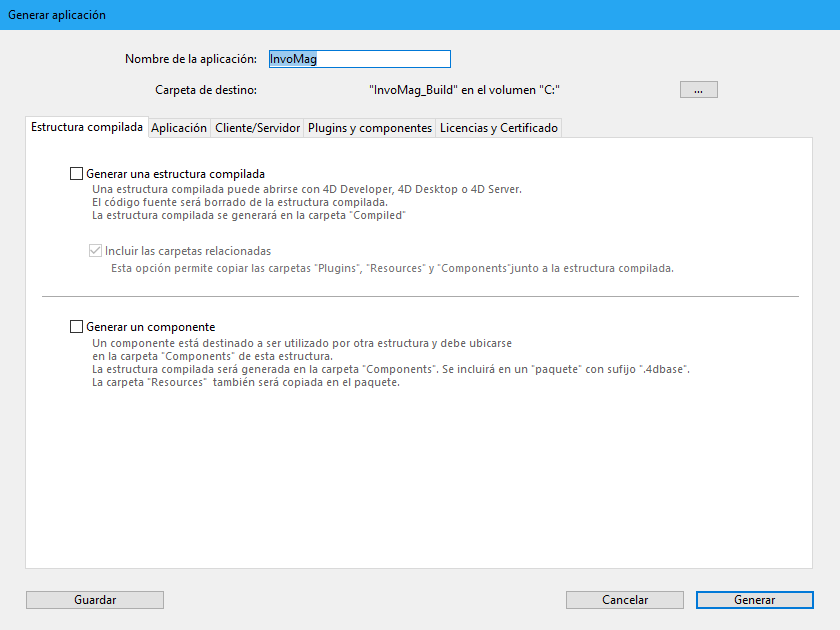This screenshot has width=840, height=630.
Task: Switch to the Estructura compilada tab
Action: (87, 128)
